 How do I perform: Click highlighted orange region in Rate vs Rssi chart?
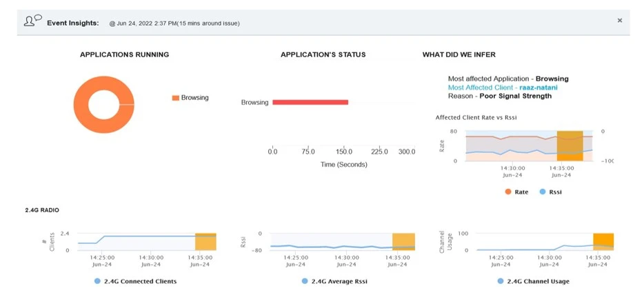point(570,146)
